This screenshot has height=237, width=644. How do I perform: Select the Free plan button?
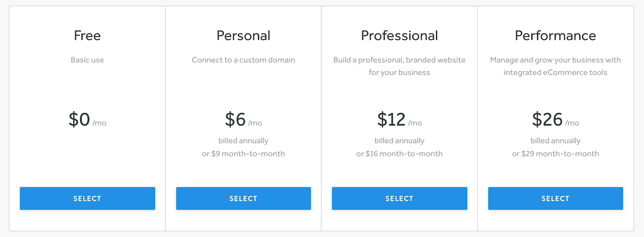click(x=87, y=198)
